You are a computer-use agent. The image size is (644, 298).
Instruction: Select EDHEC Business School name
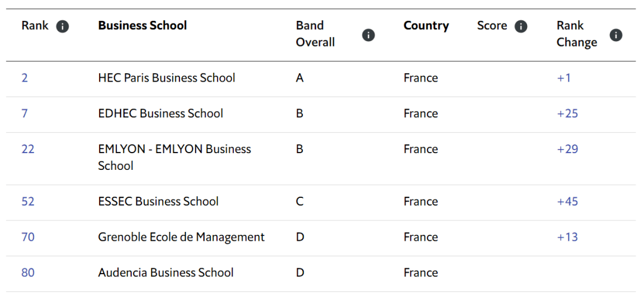(x=160, y=114)
